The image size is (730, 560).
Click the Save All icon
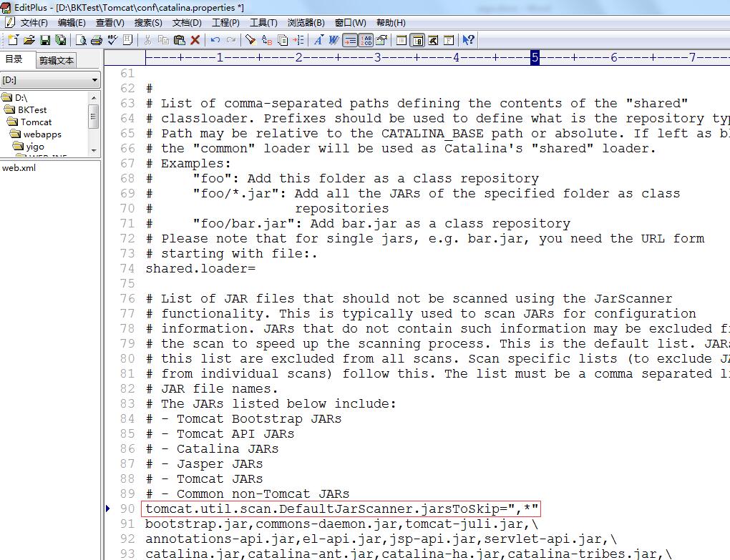[x=61, y=40]
